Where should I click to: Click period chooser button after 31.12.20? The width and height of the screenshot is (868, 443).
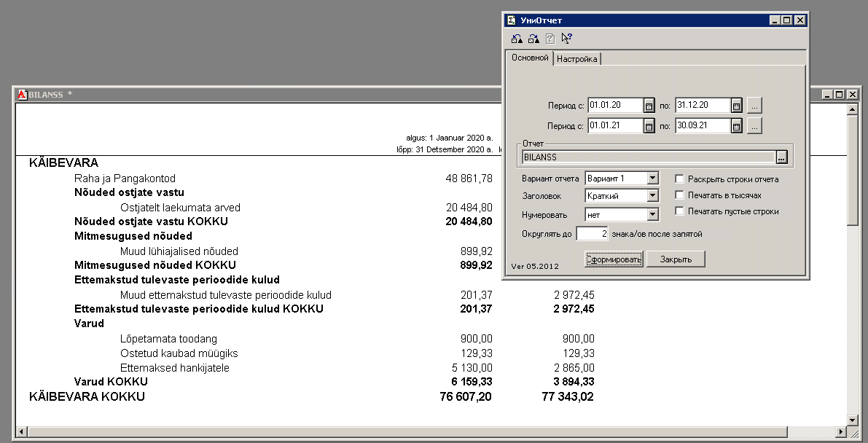pyautogui.click(x=754, y=105)
